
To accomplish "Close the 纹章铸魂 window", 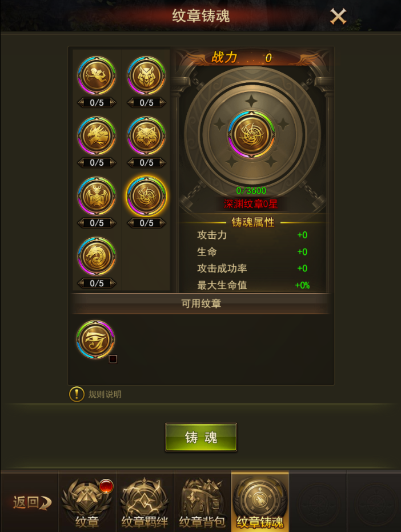I will click(338, 16).
